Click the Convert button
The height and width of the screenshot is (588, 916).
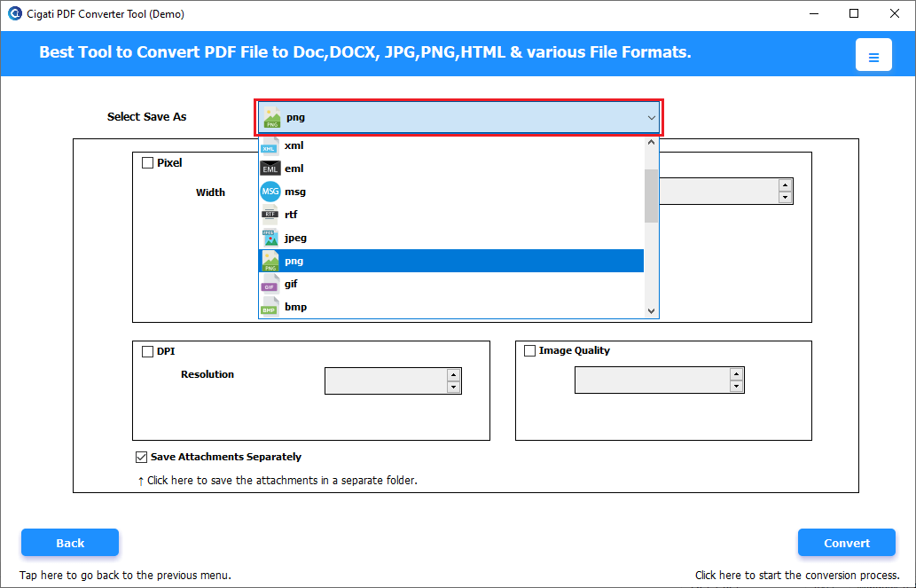[847, 543]
